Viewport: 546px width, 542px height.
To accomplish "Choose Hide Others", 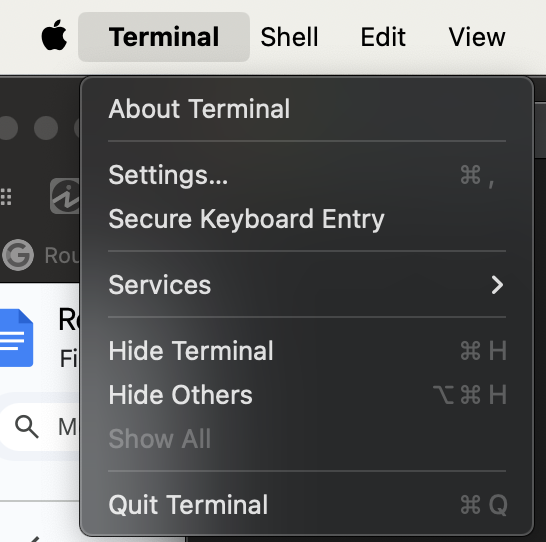I will tap(307, 395).
